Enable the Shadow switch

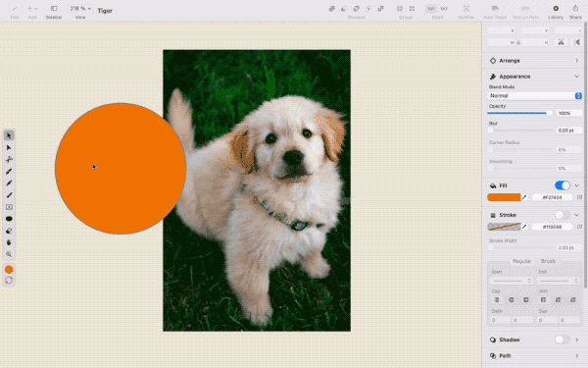click(563, 340)
